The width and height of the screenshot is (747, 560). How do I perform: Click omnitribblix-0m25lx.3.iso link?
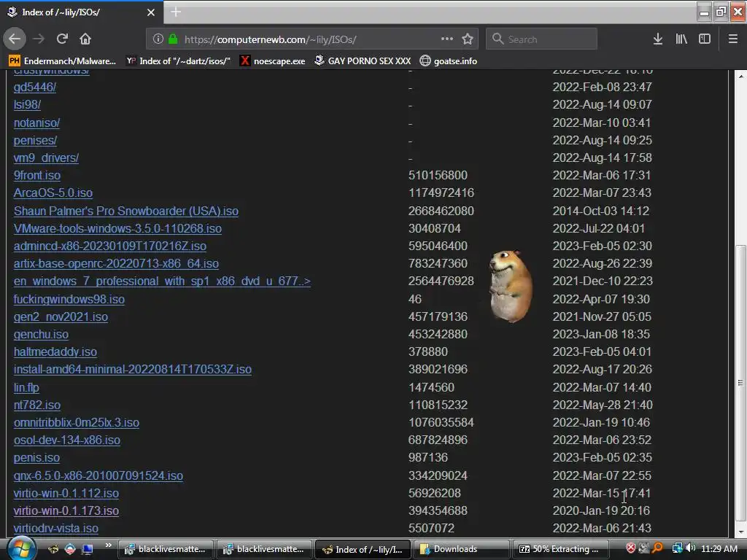[x=76, y=423]
